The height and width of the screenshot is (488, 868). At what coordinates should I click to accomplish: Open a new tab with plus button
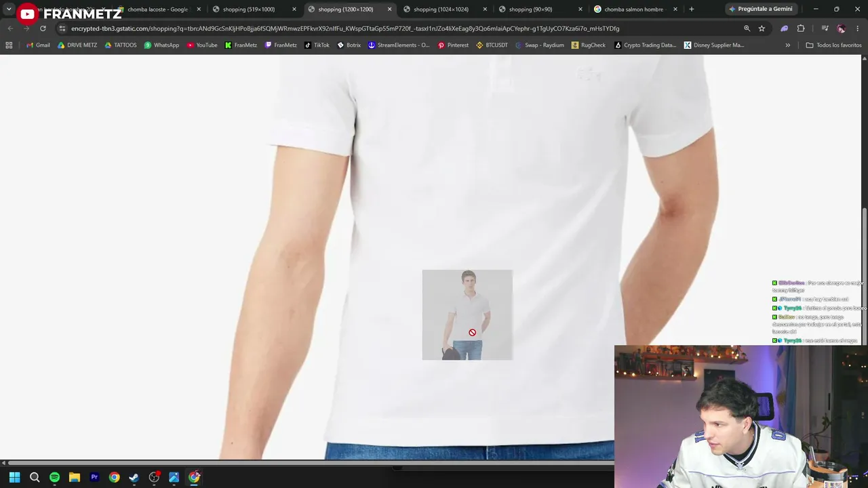pyautogui.click(x=691, y=9)
